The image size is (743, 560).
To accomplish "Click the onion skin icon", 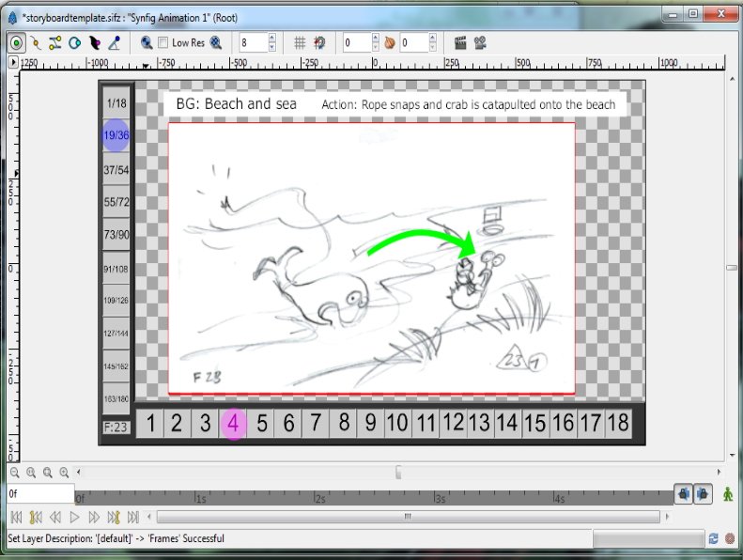I will [x=390, y=42].
